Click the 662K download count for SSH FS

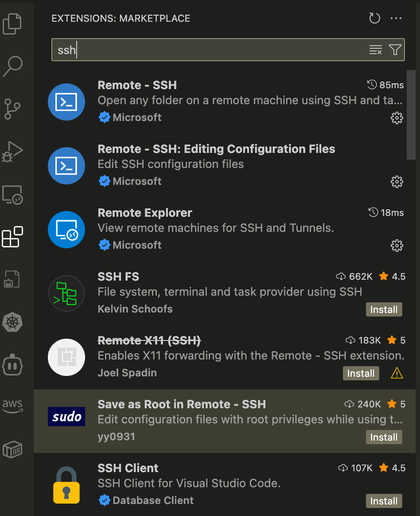point(354,277)
